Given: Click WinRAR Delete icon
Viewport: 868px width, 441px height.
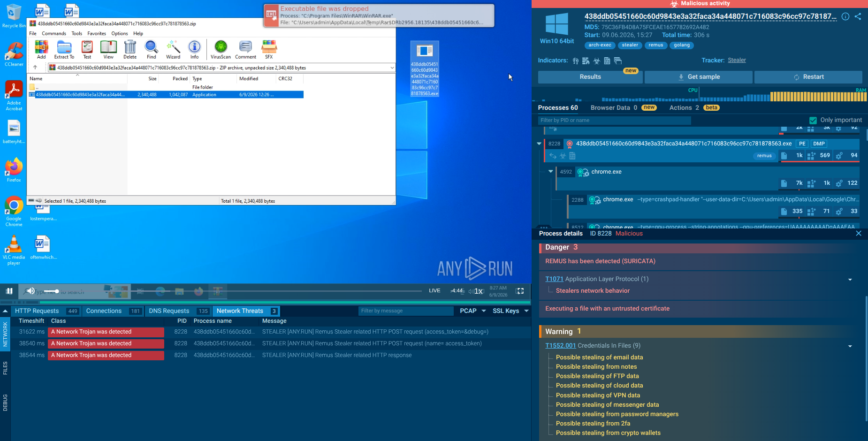Looking at the screenshot, I should 130,50.
